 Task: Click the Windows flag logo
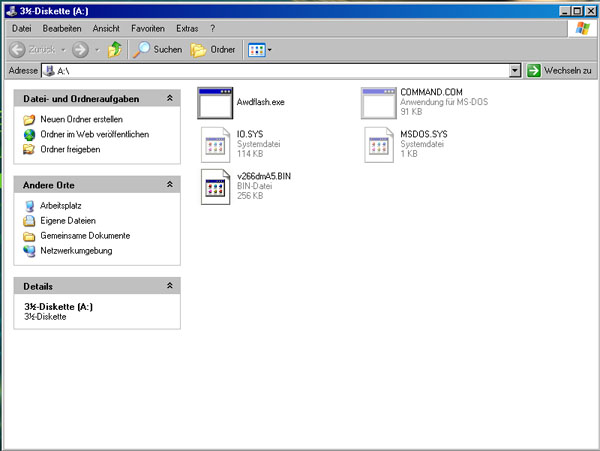click(x=582, y=28)
